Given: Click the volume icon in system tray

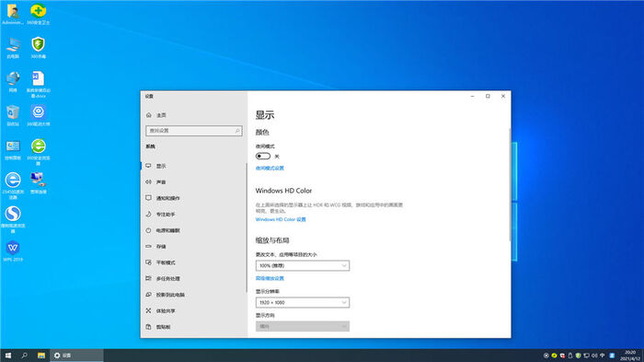Looking at the screenshot, I should pyautogui.click(x=594, y=356).
